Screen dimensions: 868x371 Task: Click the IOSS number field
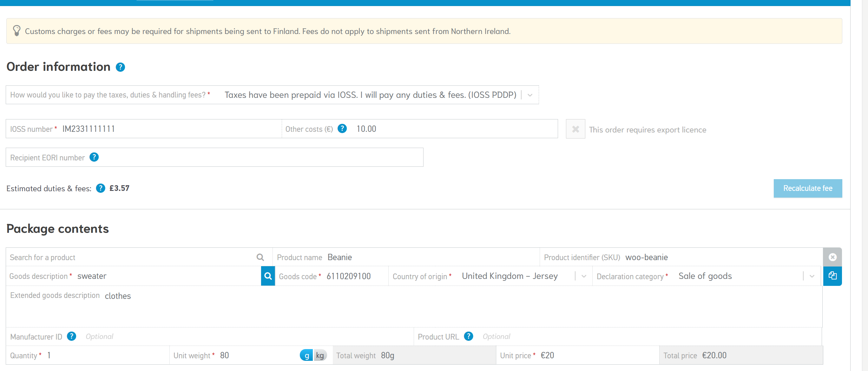pos(143,129)
